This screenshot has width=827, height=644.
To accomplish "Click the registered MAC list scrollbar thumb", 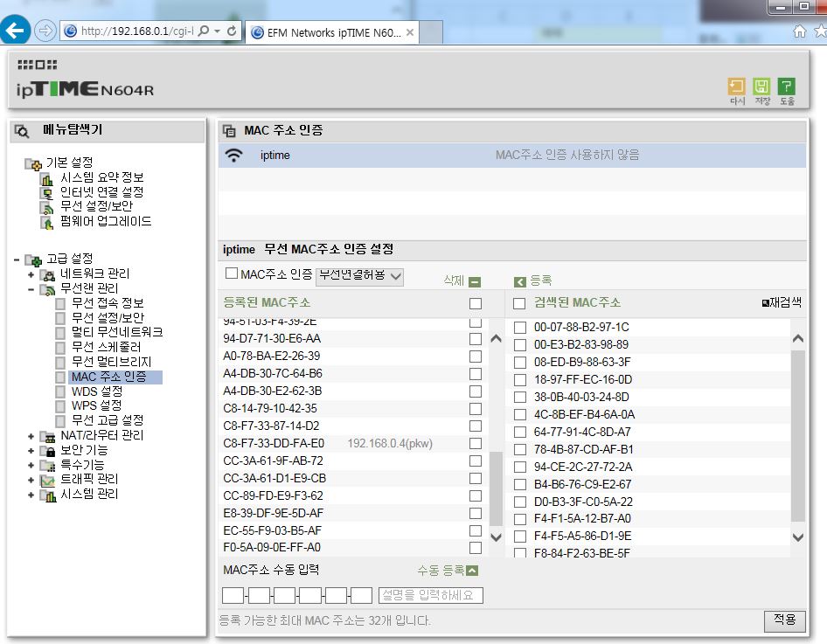I will pos(496,488).
